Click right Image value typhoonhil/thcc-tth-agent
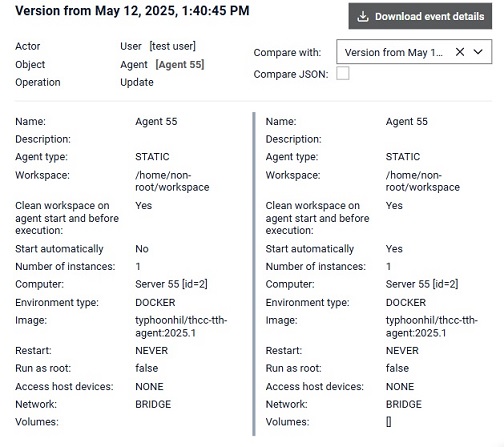This screenshot has height=447, width=504. click(x=432, y=327)
